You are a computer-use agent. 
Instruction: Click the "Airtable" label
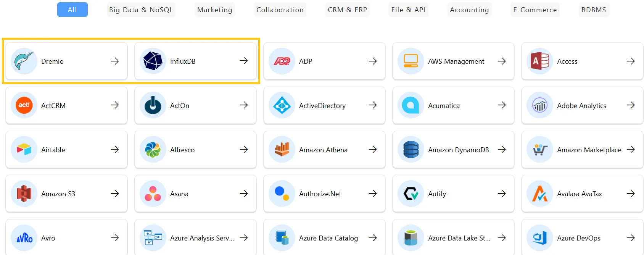click(53, 150)
